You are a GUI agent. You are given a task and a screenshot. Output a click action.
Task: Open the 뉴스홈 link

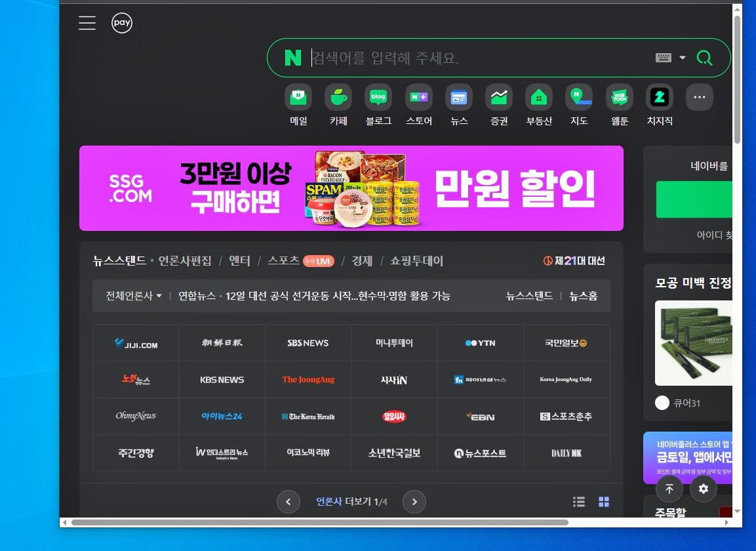pyautogui.click(x=584, y=296)
